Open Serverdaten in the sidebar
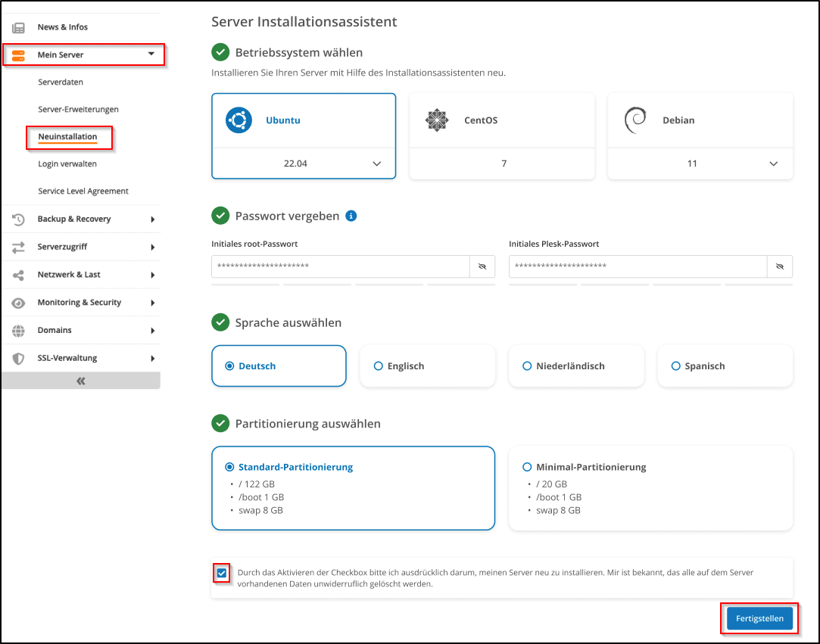The height and width of the screenshot is (644, 820). pos(61,82)
